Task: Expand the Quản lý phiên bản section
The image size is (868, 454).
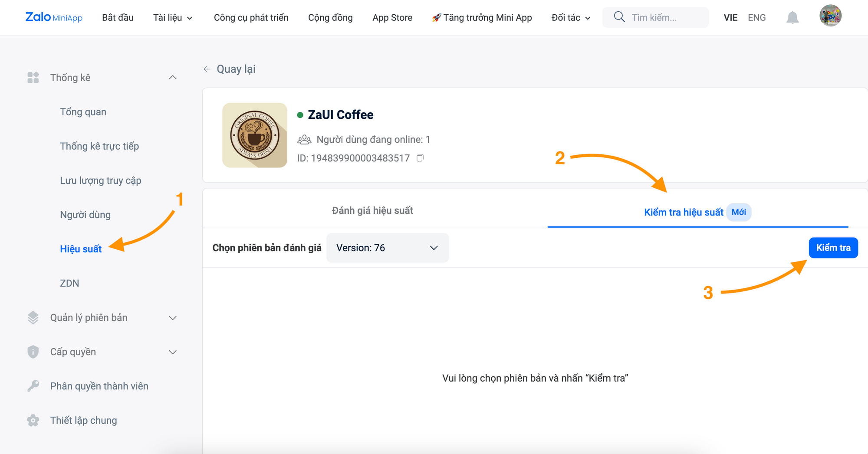Action: point(173,318)
